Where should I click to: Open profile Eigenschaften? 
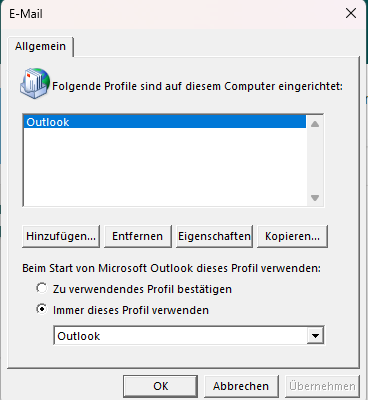214,236
